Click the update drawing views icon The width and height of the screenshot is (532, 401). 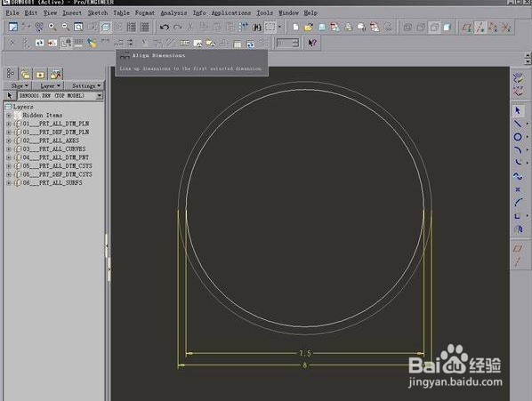[40, 43]
